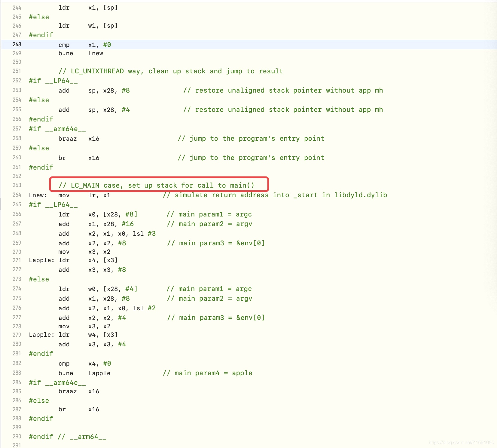Click 'add x1, x28, #16' instruction
The image size is (497, 448).
point(96,224)
